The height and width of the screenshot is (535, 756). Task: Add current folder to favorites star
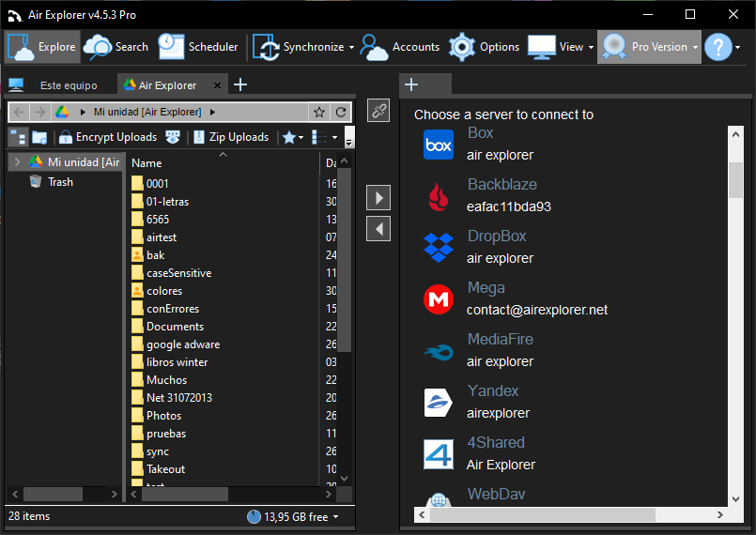coord(319,113)
